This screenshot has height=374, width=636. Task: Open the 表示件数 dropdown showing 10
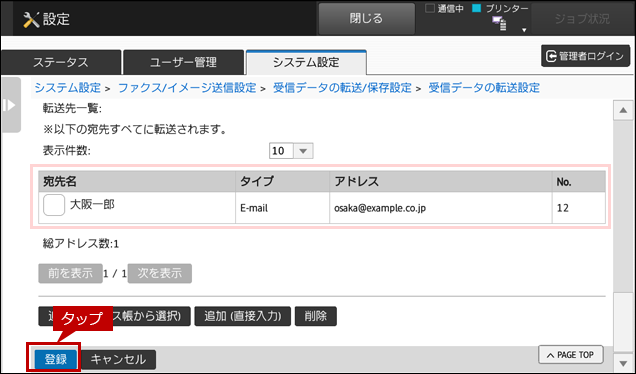[291, 151]
